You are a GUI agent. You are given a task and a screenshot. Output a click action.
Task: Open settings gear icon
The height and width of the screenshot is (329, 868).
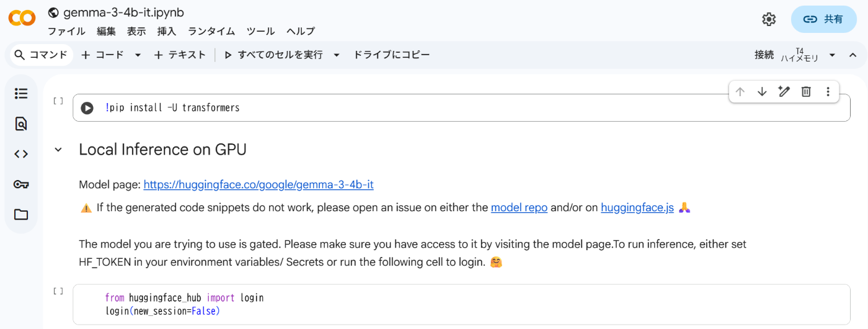(769, 19)
